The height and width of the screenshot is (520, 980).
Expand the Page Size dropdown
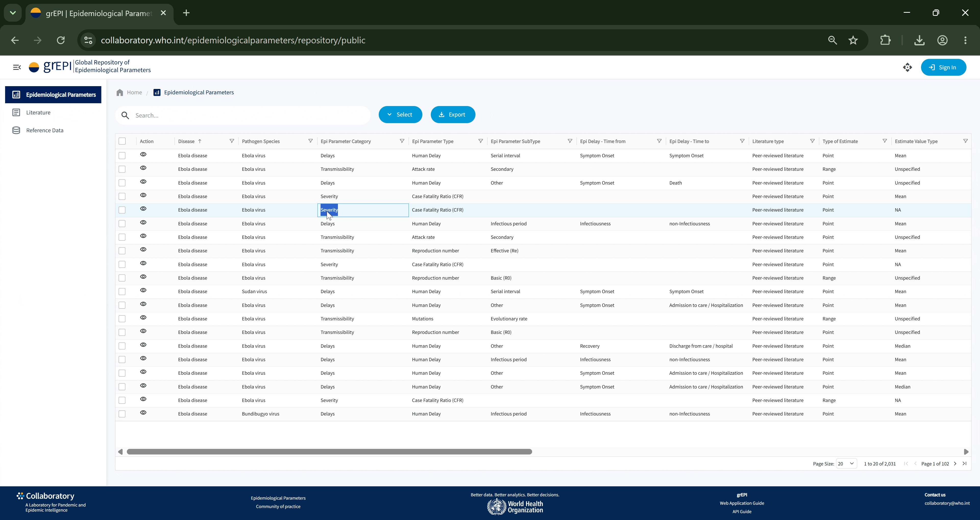847,463
